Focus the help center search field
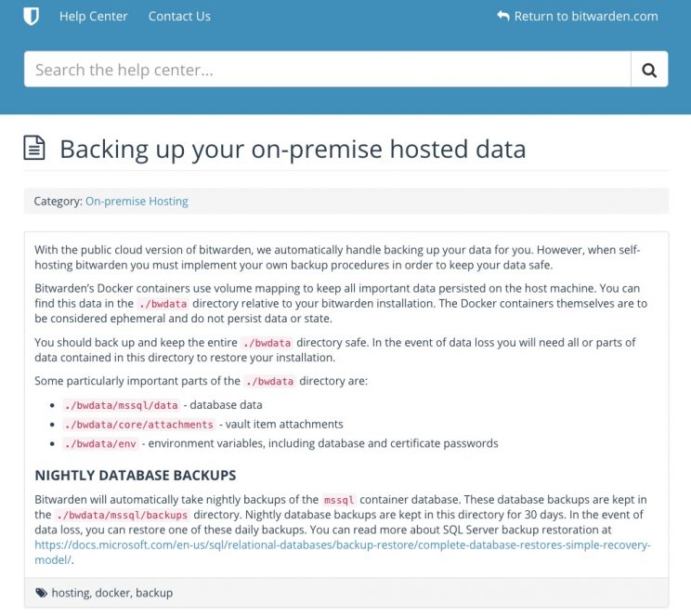The width and height of the screenshot is (691, 616). coord(327,70)
